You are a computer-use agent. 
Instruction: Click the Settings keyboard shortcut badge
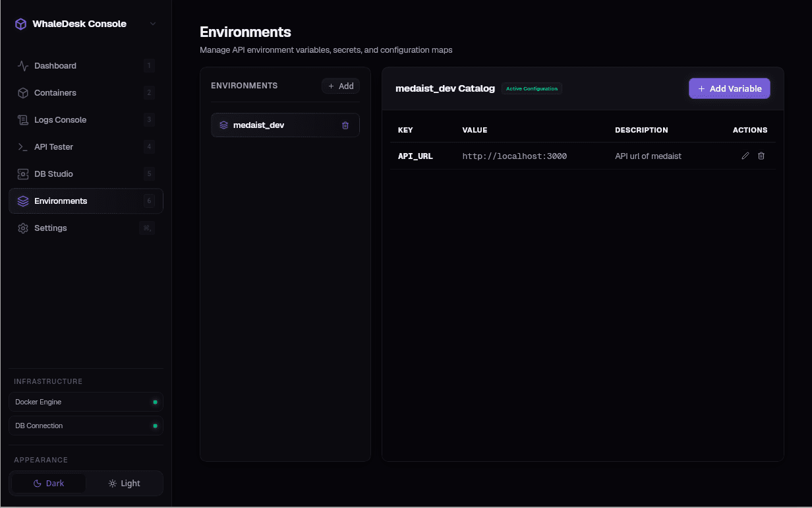[147, 228]
